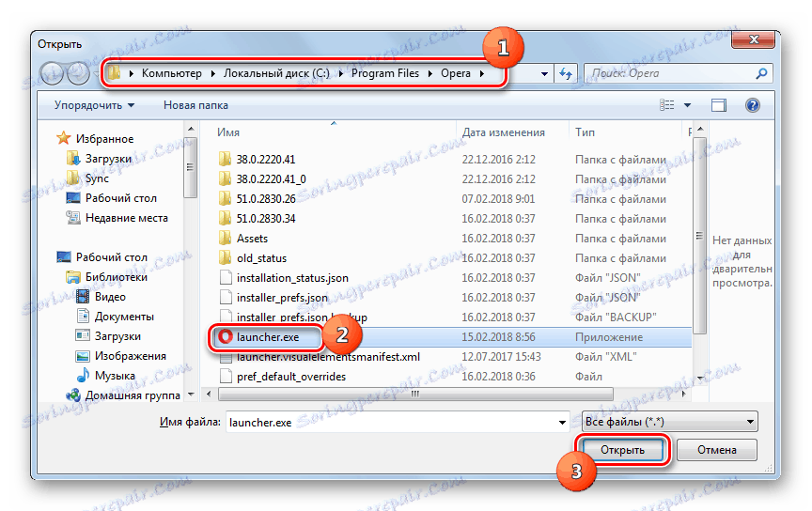Click the folder icon of 38.0.2220.41

225,159
